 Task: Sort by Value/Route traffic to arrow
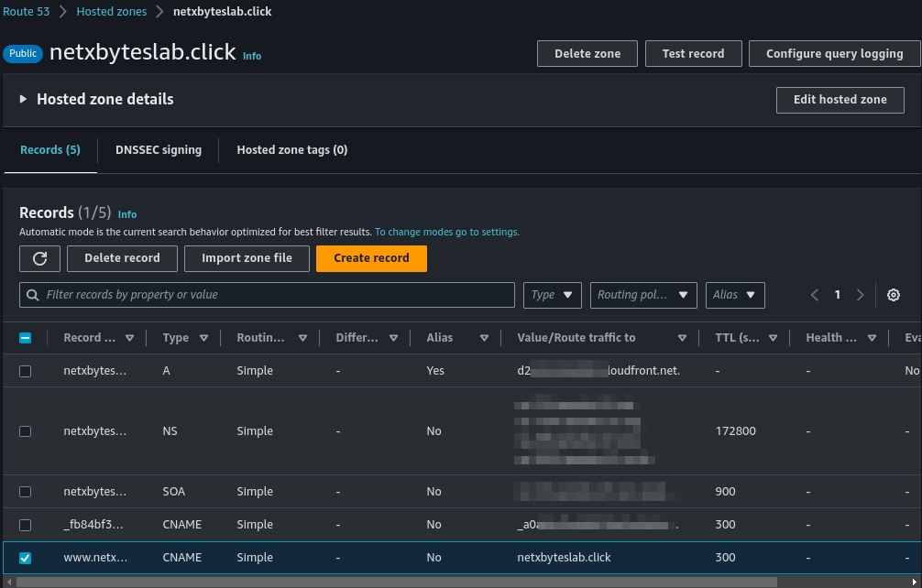pos(682,338)
